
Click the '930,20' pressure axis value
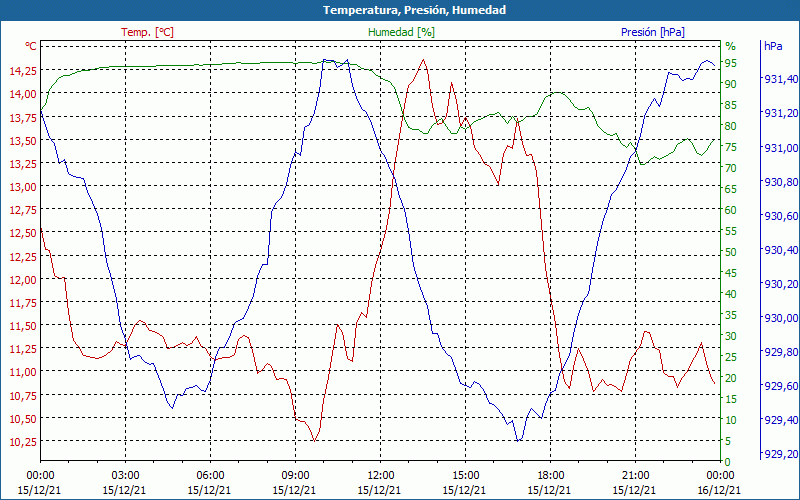780,284
